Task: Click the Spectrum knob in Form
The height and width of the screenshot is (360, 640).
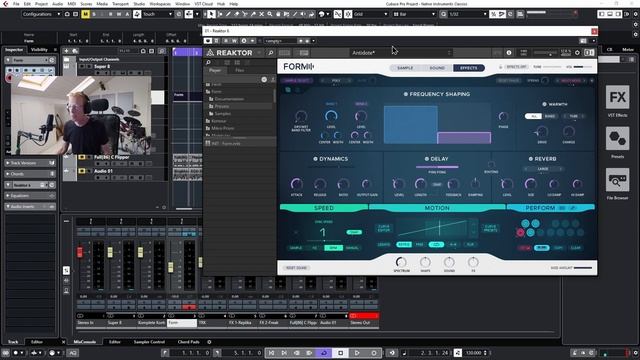Action: coord(401,262)
